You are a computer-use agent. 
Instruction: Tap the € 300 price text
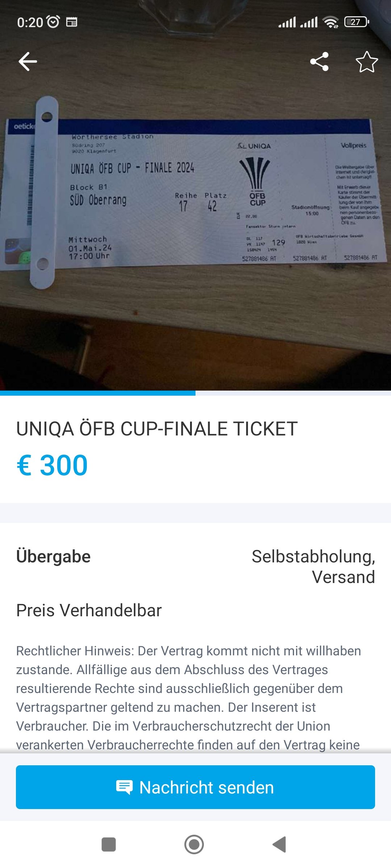(52, 465)
